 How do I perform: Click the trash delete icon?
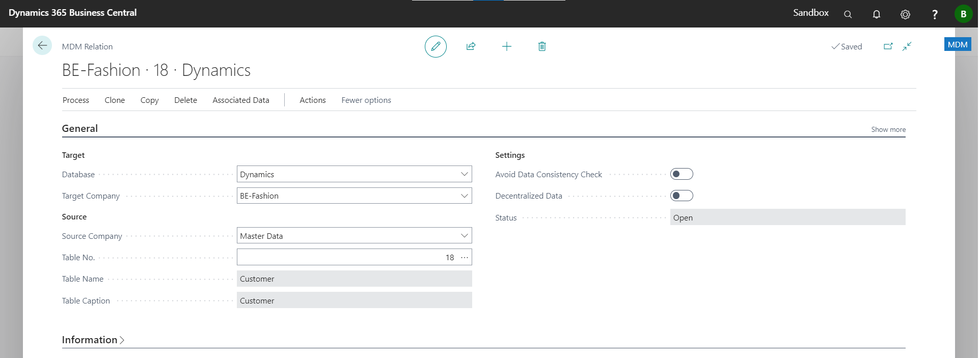point(542,46)
